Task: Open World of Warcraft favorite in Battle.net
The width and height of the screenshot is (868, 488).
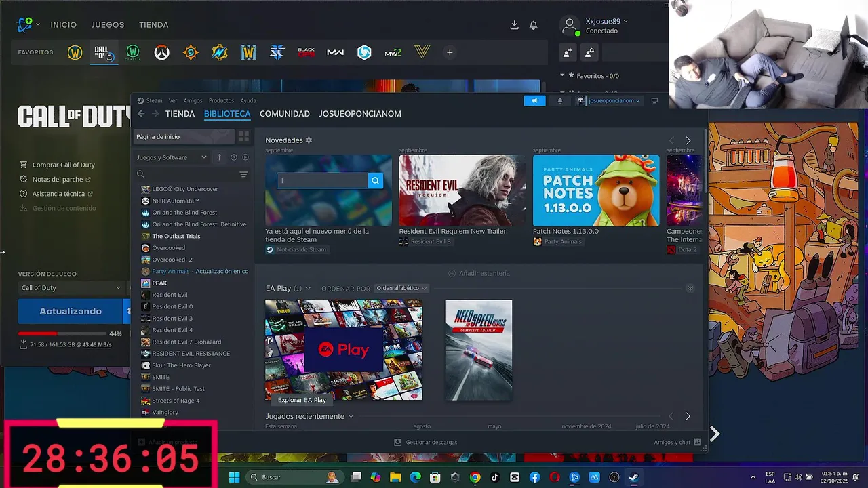Action: point(75,52)
